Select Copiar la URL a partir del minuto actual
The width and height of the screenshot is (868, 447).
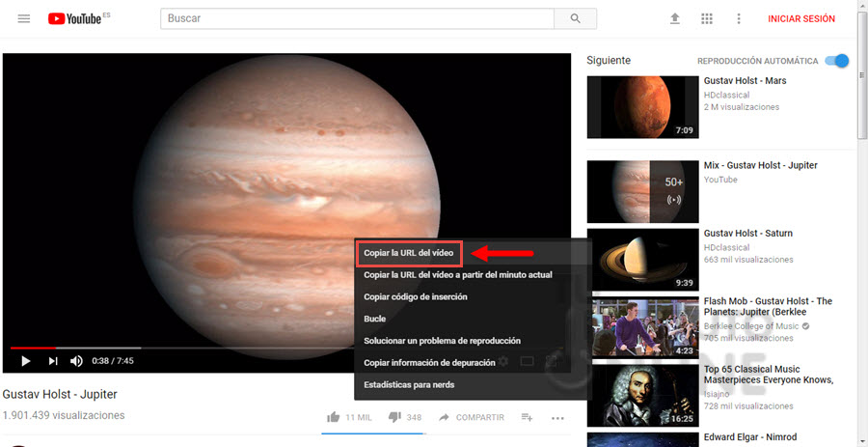pyautogui.click(x=458, y=275)
